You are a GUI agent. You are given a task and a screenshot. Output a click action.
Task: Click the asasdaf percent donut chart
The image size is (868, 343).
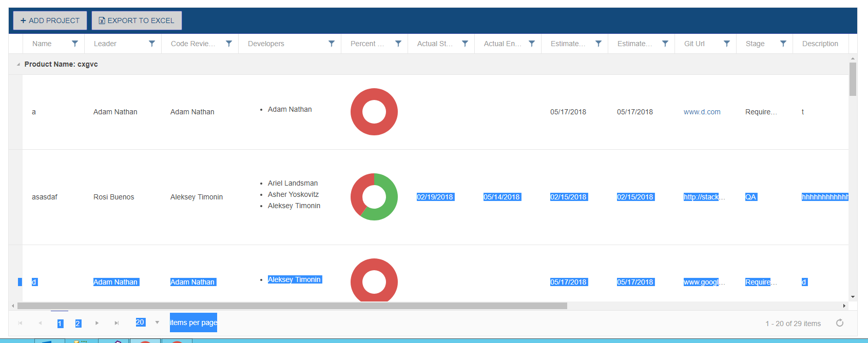point(374,197)
